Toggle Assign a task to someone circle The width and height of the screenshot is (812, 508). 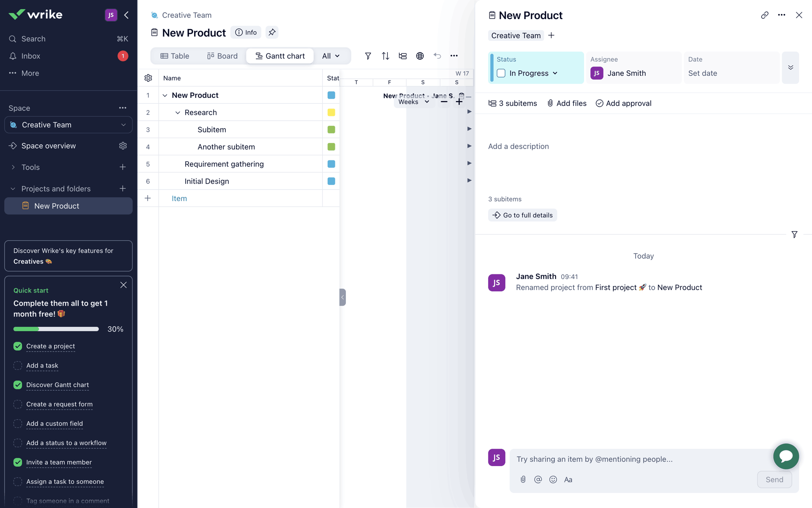coord(18,482)
